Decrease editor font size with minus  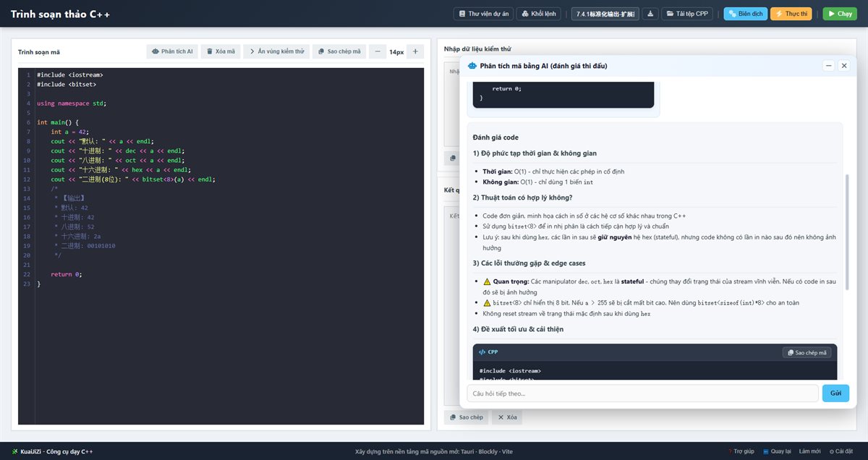coord(378,51)
